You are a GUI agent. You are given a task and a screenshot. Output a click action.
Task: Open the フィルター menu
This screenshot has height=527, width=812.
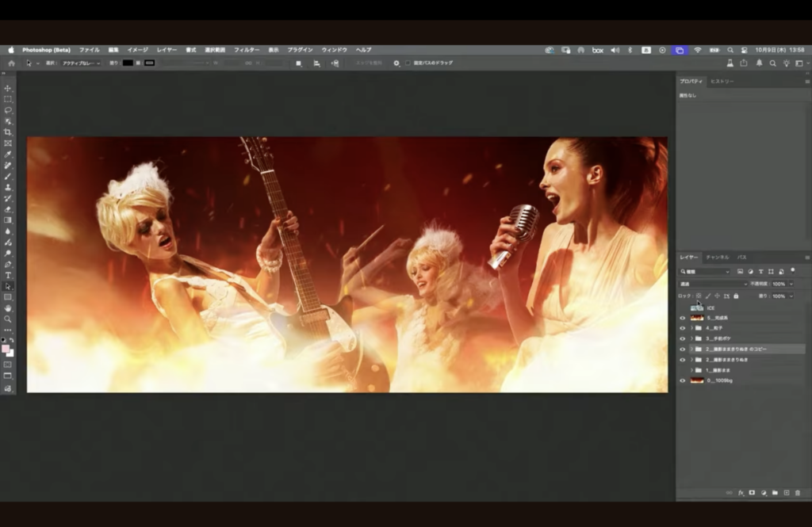[247, 50]
